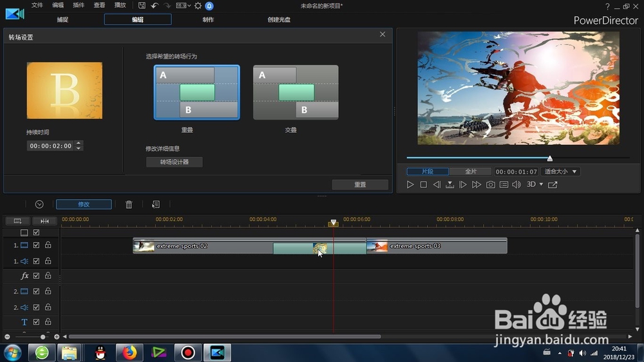This screenshot has height=362, width=644.
Task: Delete selected item with trash icon
Action: [x=129, y=204]
